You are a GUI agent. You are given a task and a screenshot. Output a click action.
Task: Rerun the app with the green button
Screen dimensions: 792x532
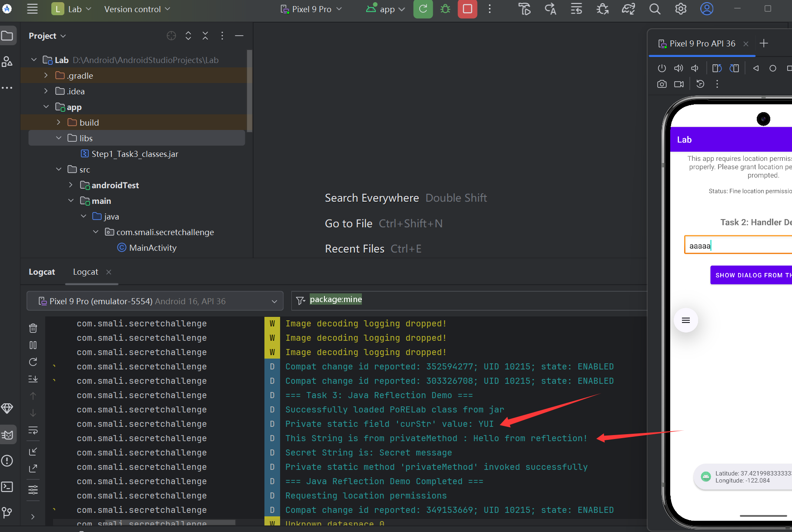pos(423,9)
